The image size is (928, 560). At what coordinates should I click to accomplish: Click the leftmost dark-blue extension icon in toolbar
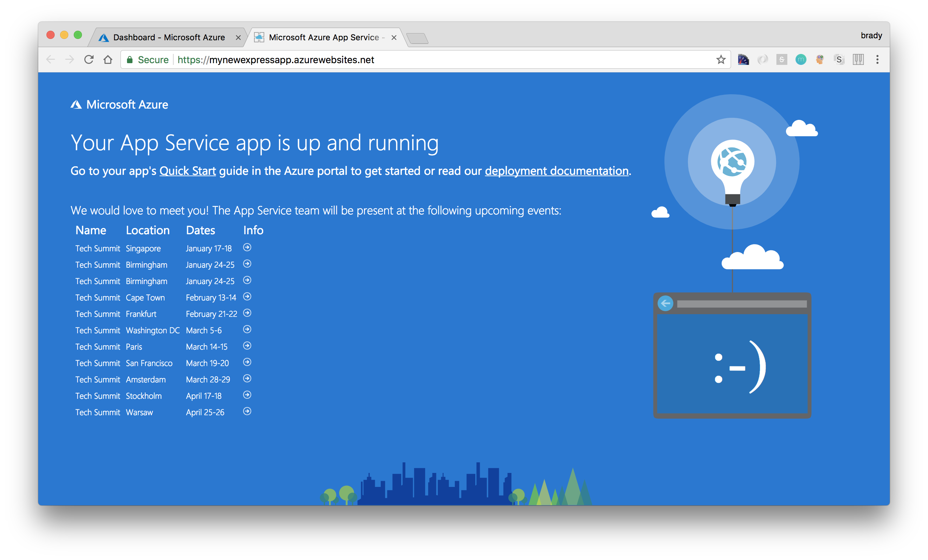click(x=743, y=59)
